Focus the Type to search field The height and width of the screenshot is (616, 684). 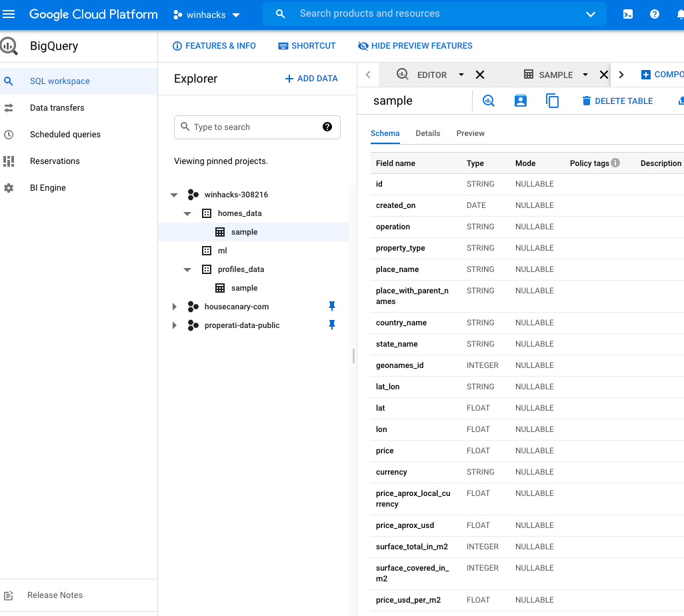257,127
